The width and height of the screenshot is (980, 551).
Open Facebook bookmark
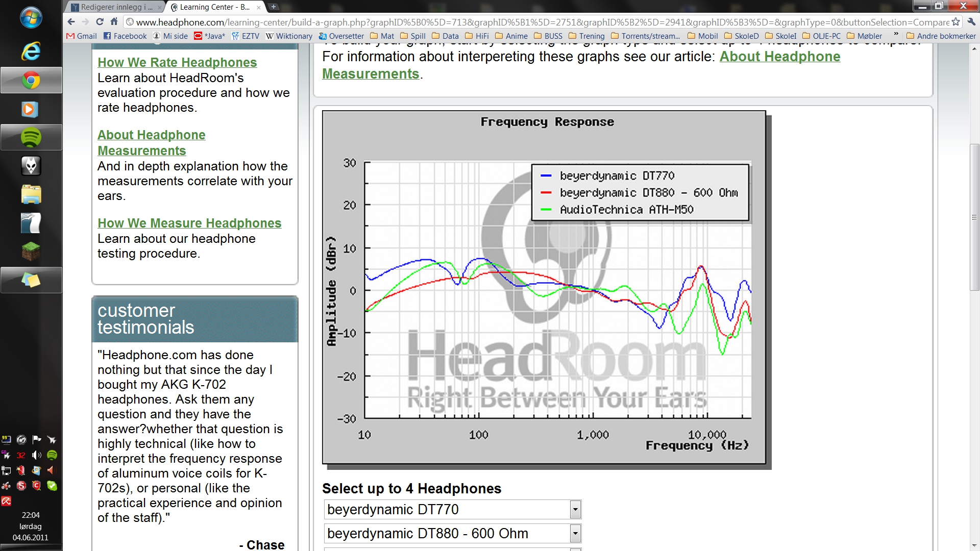click(x=125, y=36)
